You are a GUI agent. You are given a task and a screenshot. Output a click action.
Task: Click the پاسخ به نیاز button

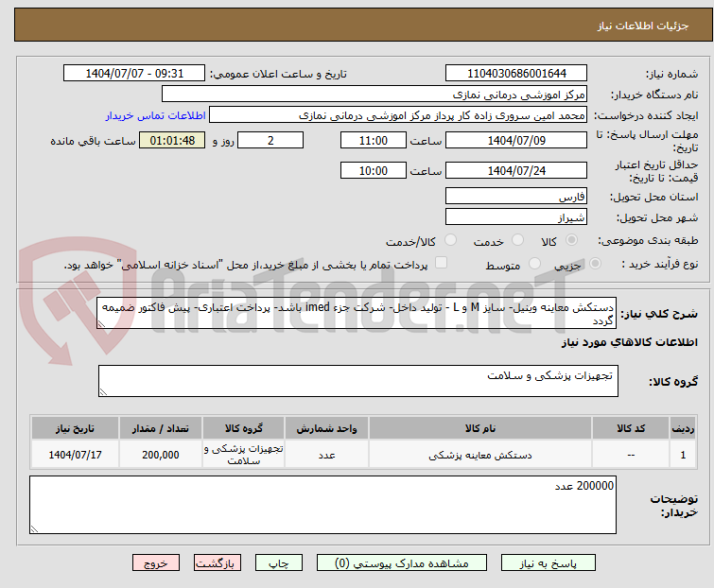point(548,563)
